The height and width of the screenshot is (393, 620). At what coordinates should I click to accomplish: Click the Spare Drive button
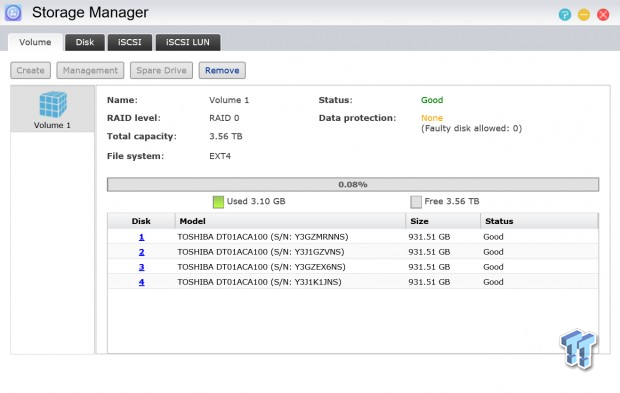(x=161, y=70)
